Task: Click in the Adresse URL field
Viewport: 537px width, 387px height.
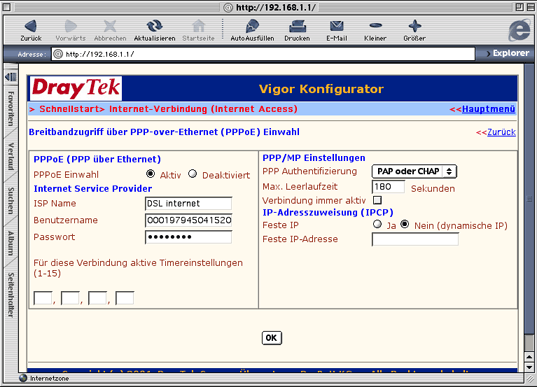Action: click(x=263, y=54)
